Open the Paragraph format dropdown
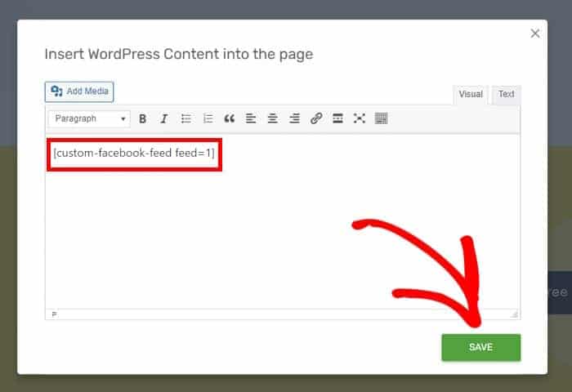 (89, 119)
